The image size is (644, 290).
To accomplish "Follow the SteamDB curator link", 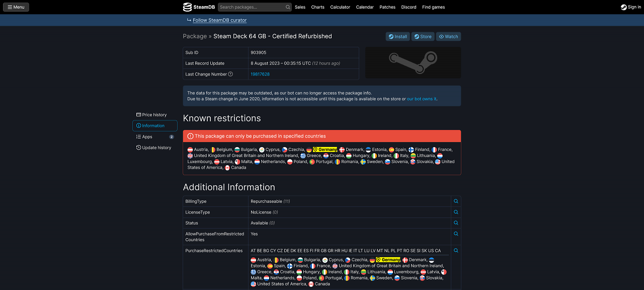I will (x=219, y=20).
